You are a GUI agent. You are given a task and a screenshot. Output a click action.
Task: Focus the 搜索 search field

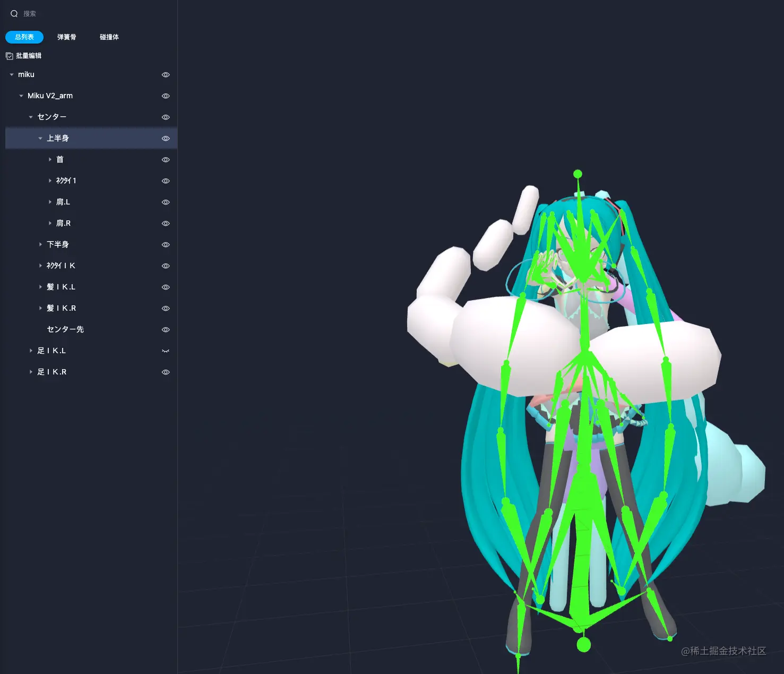tap(90, 14)
